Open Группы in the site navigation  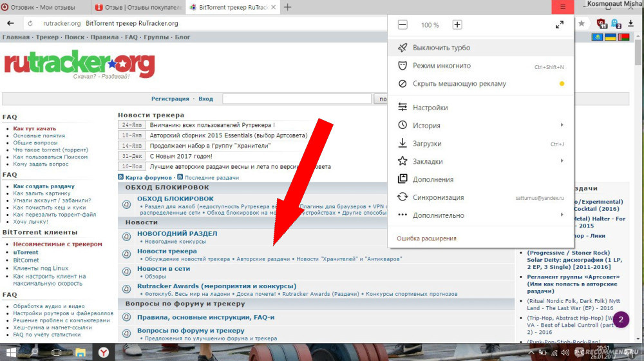coord(156,37)
